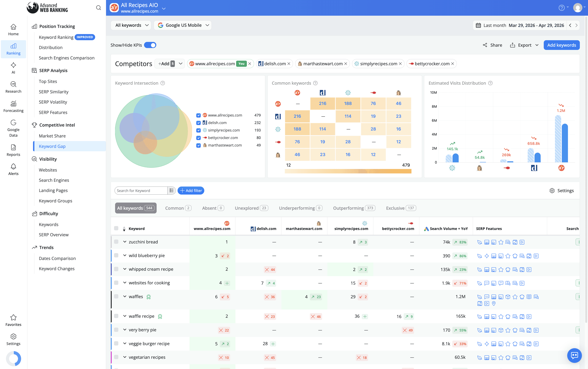This screenshot has height=369, width=588.
Task: Expand the whipped cream recipe row
Action: 125,269
